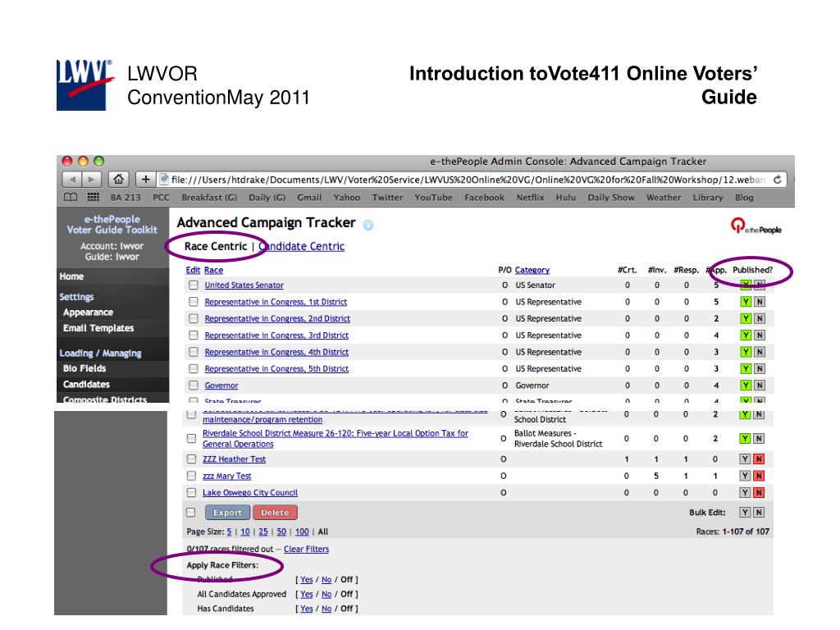Apply bulk edit N to selected races

759,513
